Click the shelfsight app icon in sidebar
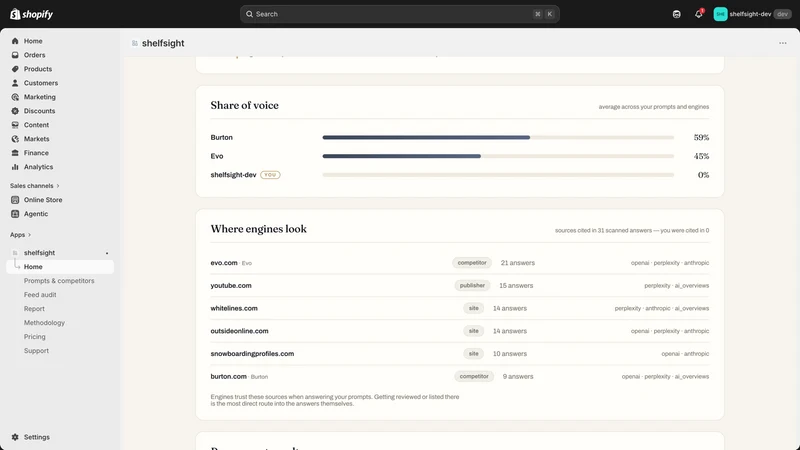800x450 pixels. (15, 253)
